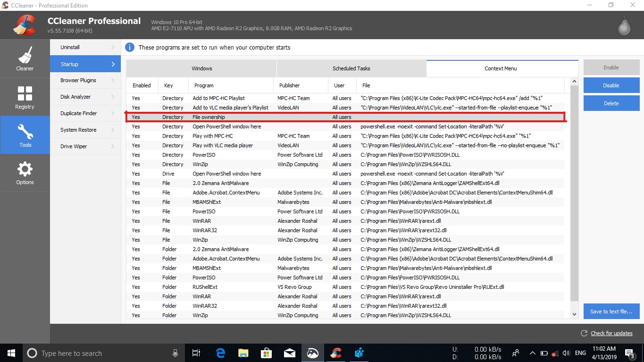
Task: Click the blue info icon
Action: [x=130, y=47]
